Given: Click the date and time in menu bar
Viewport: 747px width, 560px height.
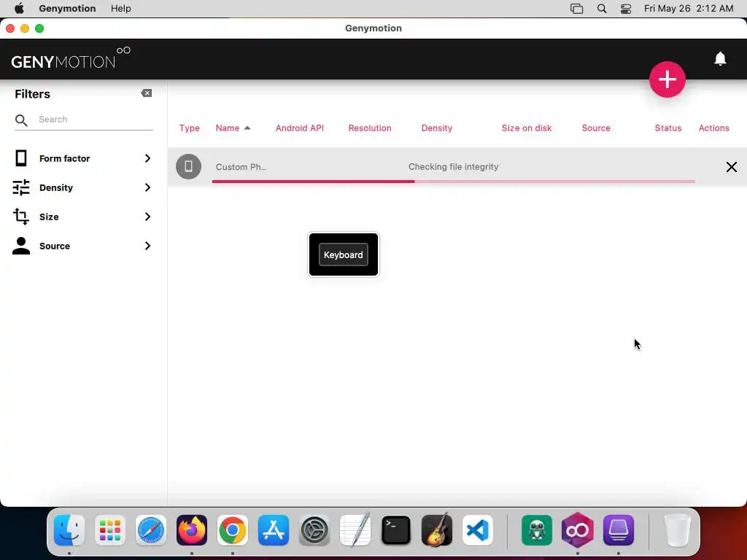Looking at the screenshot, I should pyautogui.click(x=689, y=9).
